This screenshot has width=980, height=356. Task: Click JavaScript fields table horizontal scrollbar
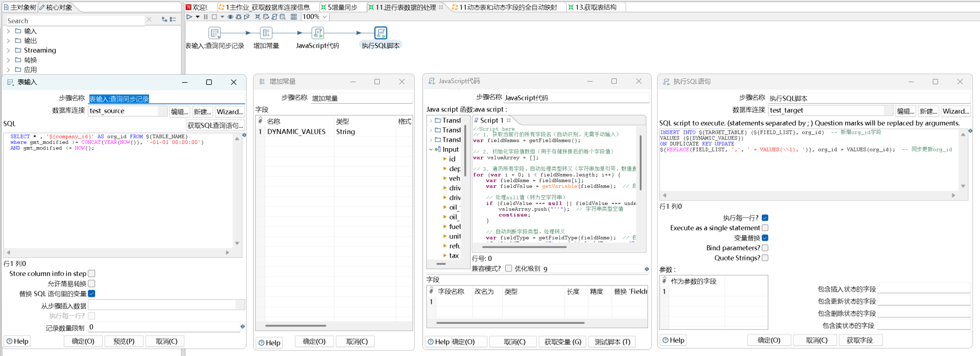(x=510, y=323)
